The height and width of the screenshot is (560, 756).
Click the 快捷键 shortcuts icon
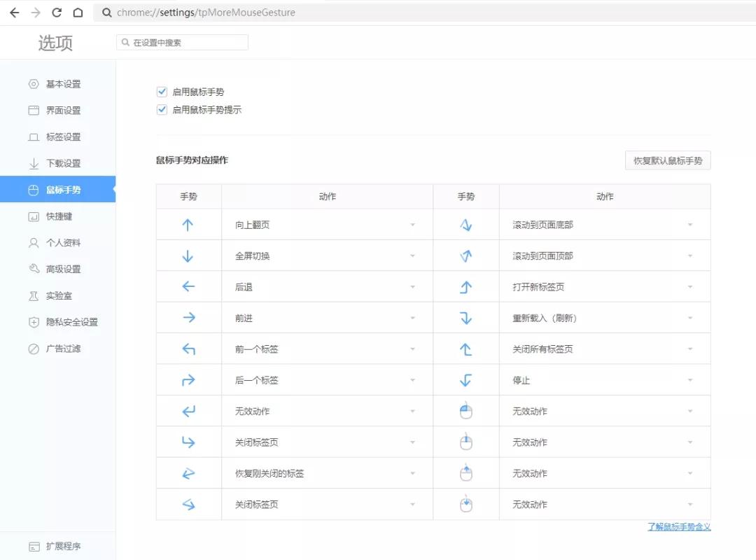coord(34,216)
